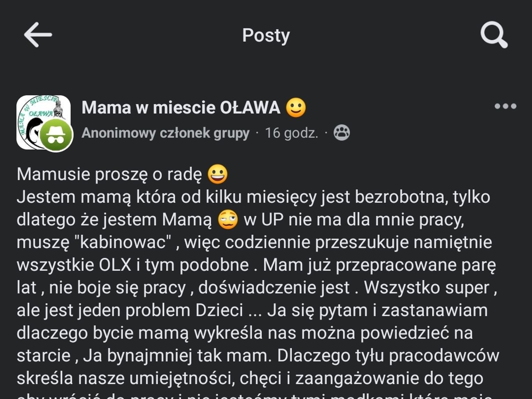
Task: Tap the "Posty" header title
Action: click(266, 35)
